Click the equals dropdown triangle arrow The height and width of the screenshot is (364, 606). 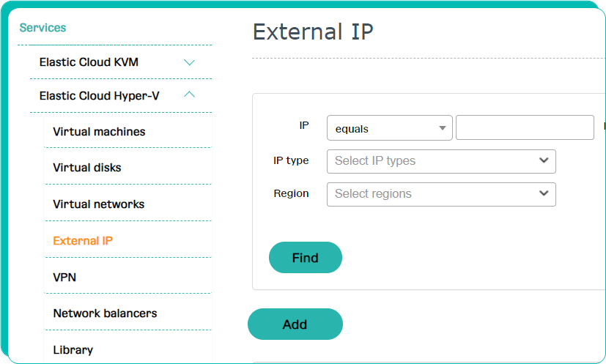443,128
